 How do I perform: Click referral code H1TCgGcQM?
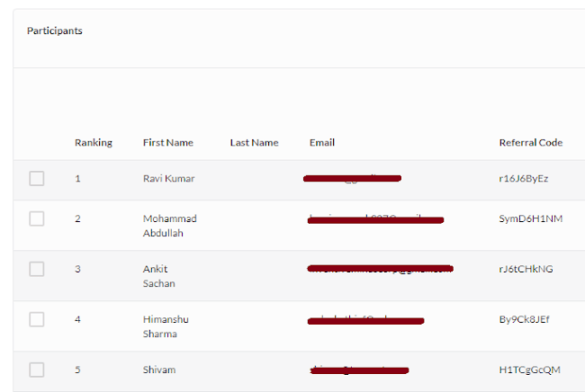pyautogui.click(x=529, y=370)
